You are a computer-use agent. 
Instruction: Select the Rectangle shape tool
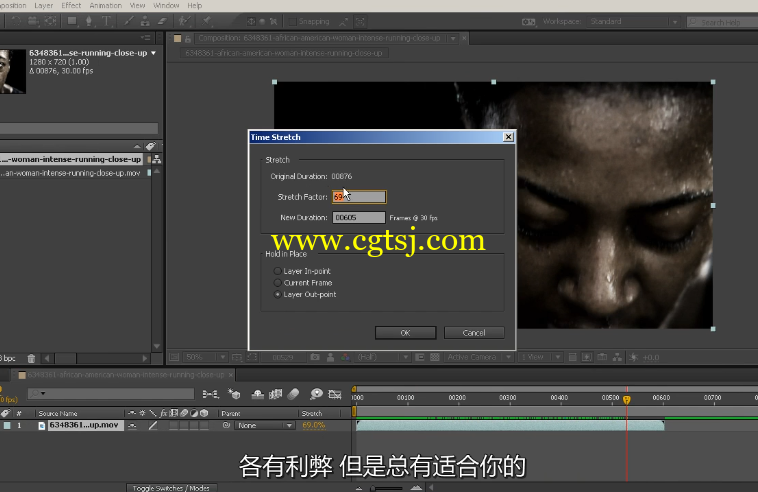(72, 21)
